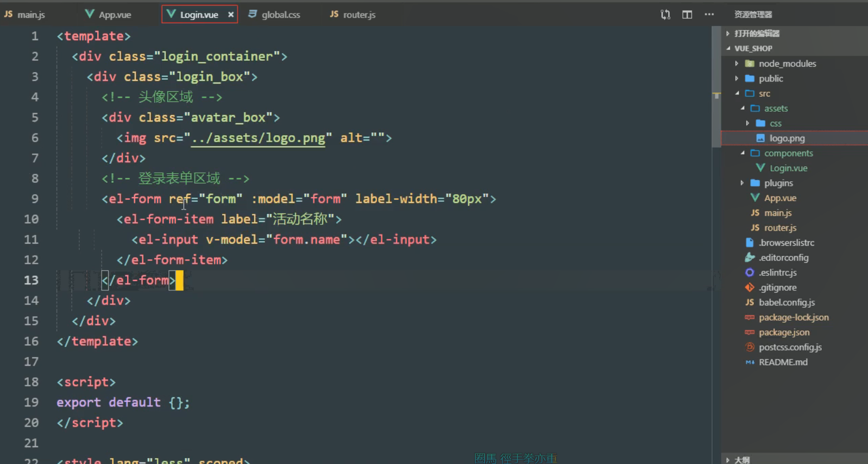Close the Login.vue tab
This screenshot has height=464, width=868.
click(x=231, y=15)
